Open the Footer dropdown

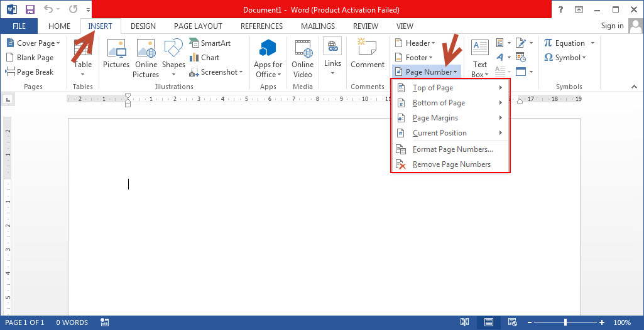[x=413, y=57]
